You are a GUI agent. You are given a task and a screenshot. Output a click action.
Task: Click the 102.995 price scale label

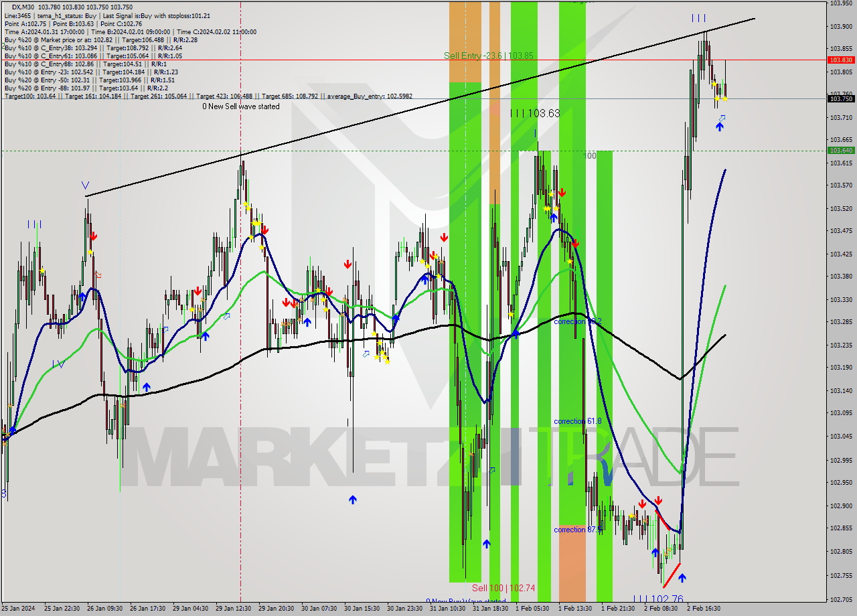(x=842, y=460)
